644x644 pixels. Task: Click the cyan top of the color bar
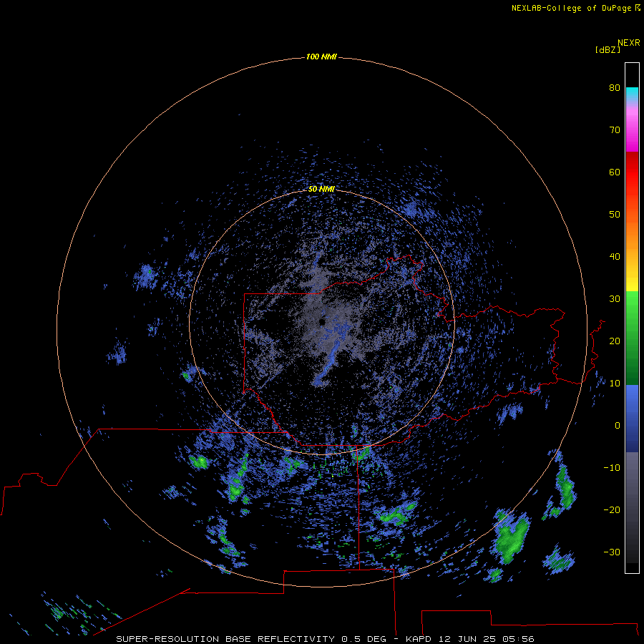(632, 92)
